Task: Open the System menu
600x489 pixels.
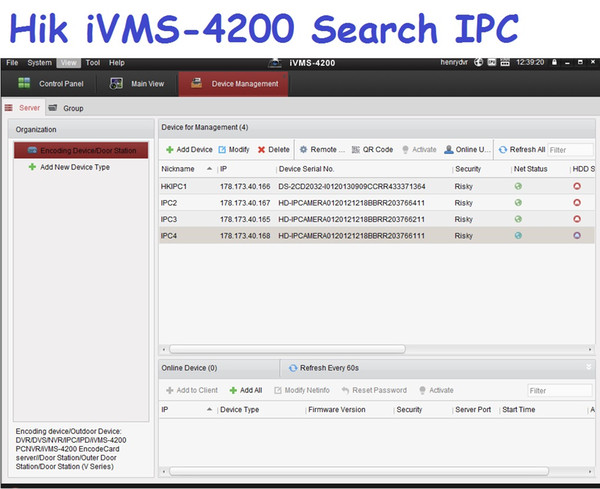Action: tap(39, 63)
